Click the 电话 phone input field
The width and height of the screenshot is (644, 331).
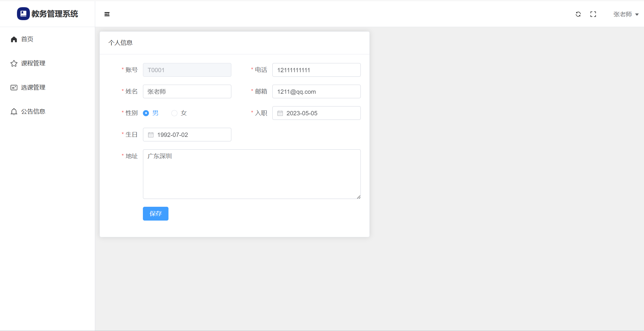[x=316, y=70]
